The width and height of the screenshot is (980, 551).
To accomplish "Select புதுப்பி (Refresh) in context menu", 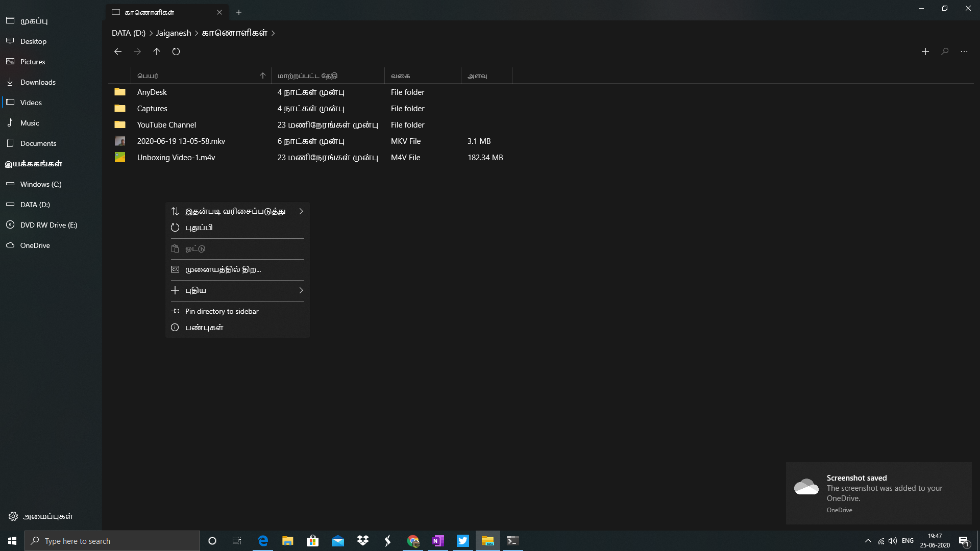I will click(199, 227).
